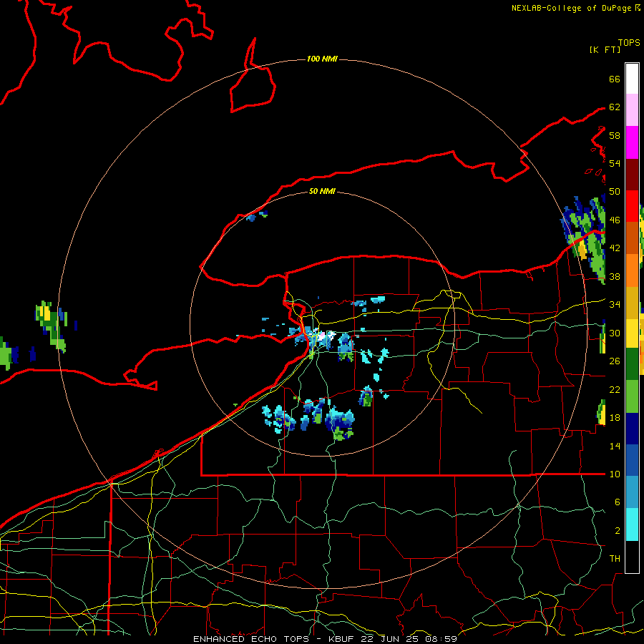Click the 42 legend value
644x644 pixels.
(x=615, y=248)
